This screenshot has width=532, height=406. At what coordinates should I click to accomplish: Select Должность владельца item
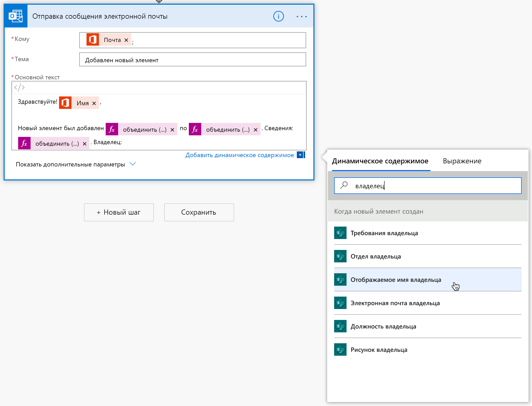[x=428, y=326]
